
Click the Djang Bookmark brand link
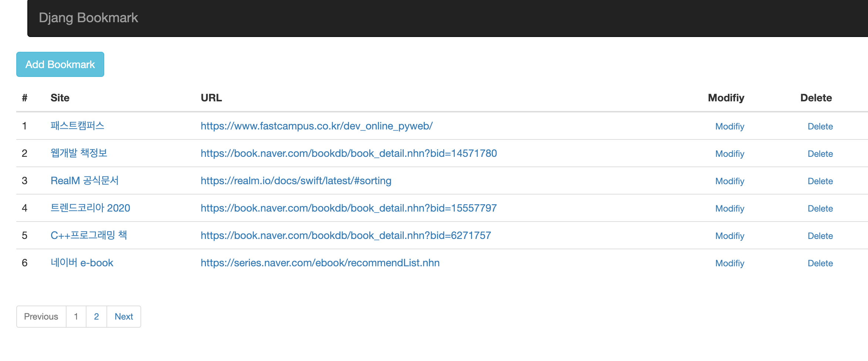pyautogui.click(x=88, y=18)
